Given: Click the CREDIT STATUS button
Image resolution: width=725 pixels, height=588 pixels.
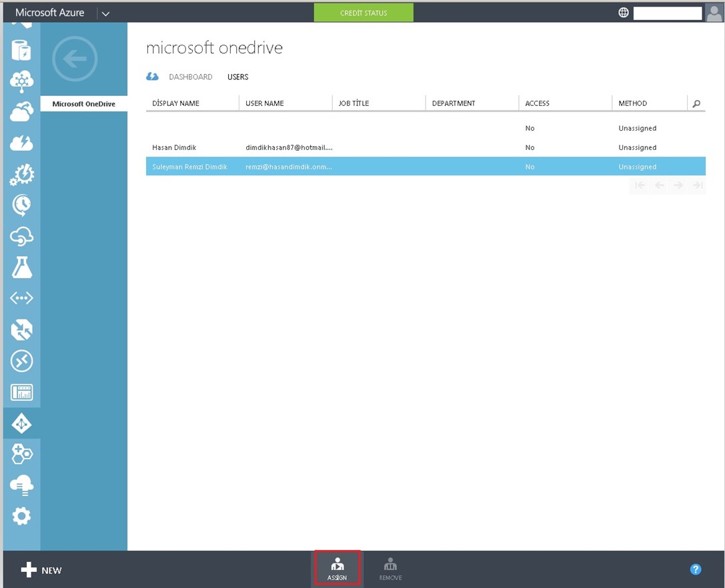Looking at the screenshot, I should coord(364,13).
